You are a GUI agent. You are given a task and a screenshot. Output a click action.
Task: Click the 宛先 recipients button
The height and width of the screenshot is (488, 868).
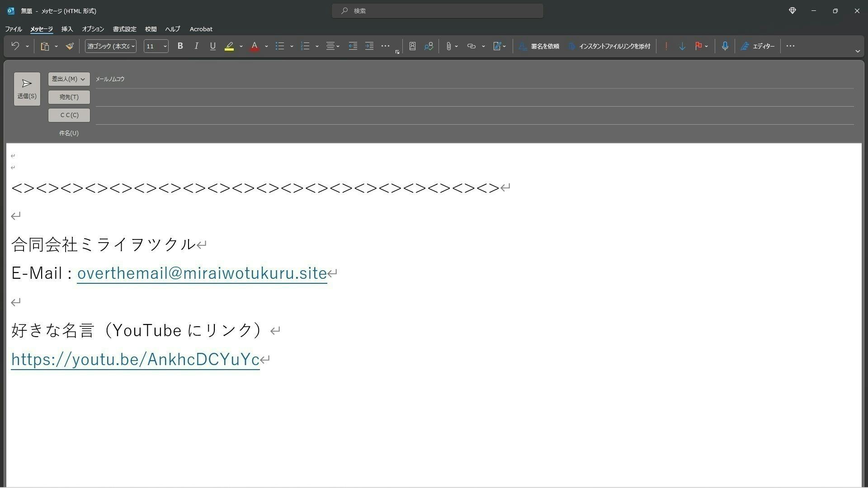pos(69,97)
